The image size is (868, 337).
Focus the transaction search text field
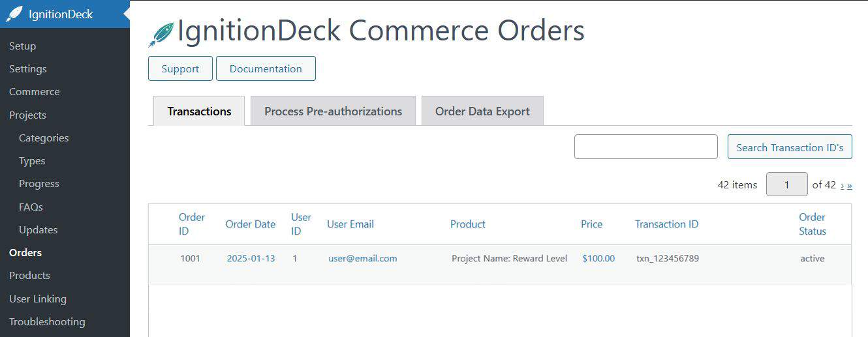click(x=645, y=147)
